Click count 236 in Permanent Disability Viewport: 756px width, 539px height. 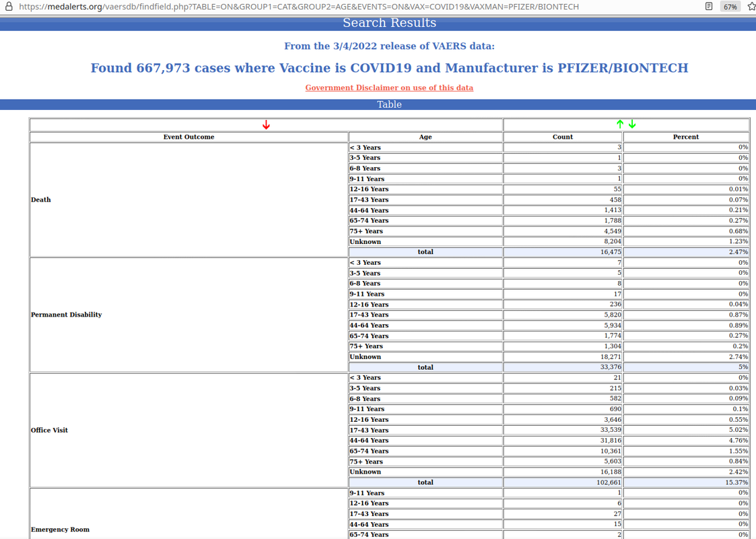pos(563,305)
